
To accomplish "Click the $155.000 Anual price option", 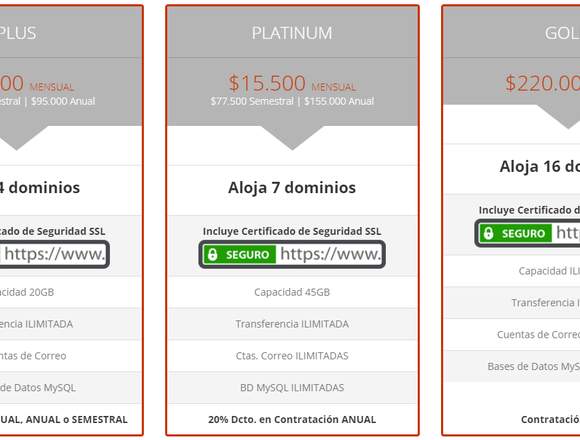I will coord(339,101).
